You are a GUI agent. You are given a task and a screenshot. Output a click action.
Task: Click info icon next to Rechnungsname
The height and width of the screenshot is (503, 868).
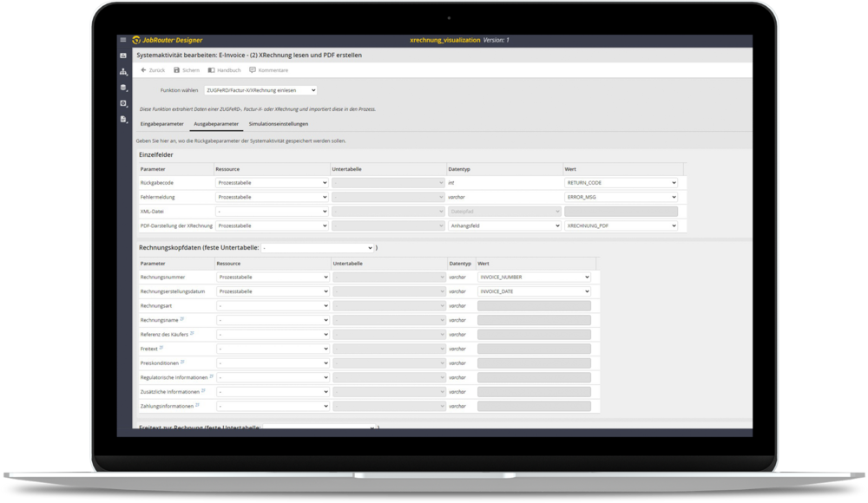(x=182, y=319)
